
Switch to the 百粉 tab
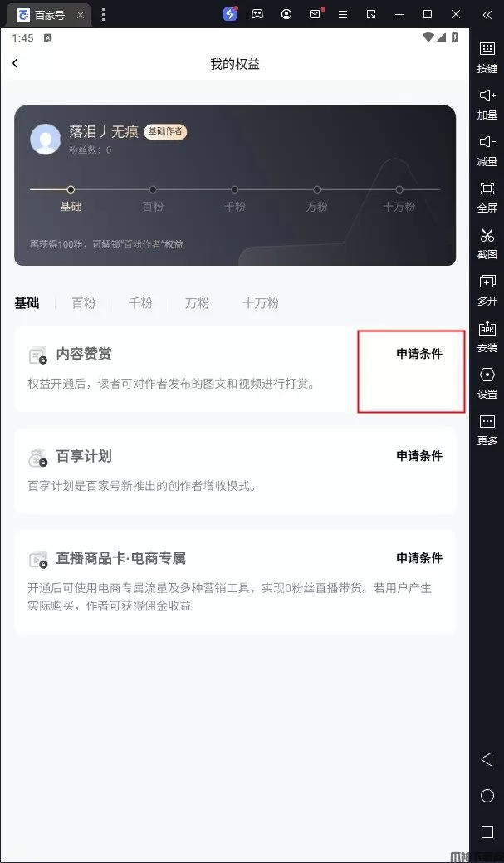[84, 302]
